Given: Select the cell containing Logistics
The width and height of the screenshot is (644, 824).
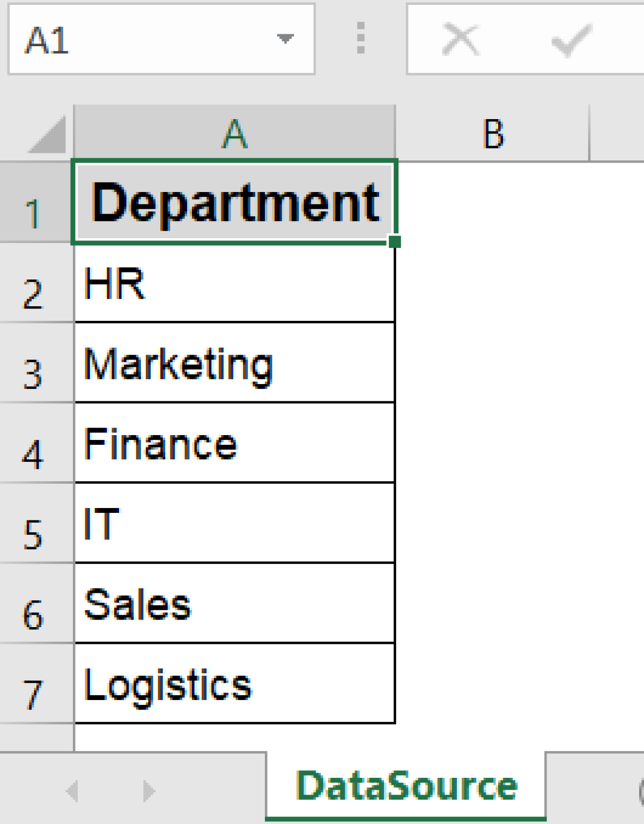Looking at the screenshot, I should click(234, 682).
